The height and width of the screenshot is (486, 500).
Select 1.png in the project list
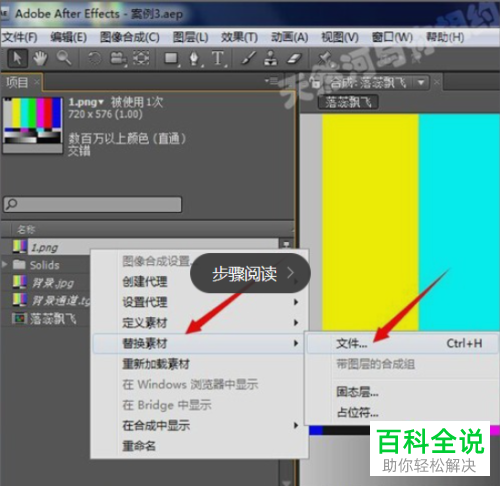click(x=44, y=247)
